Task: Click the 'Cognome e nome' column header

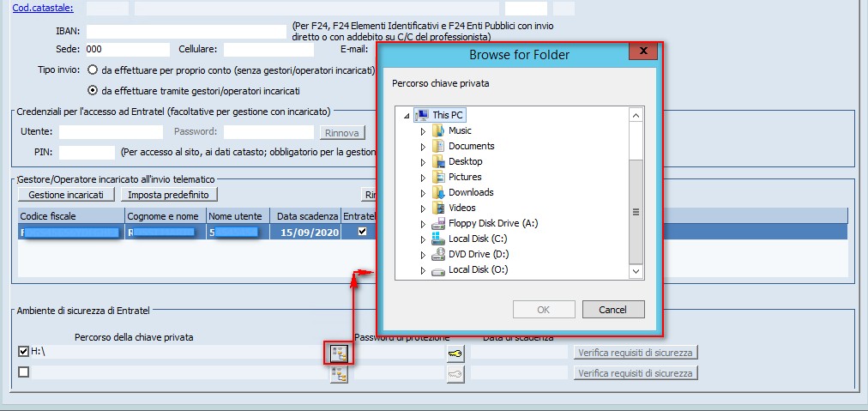Action: pos(166,216)
